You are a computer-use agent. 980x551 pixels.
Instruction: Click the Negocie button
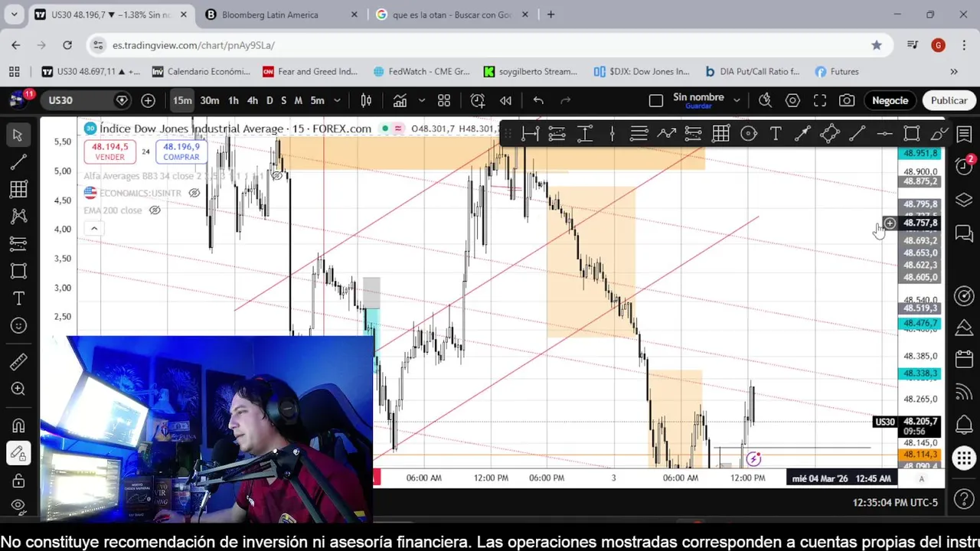(890, 100)
